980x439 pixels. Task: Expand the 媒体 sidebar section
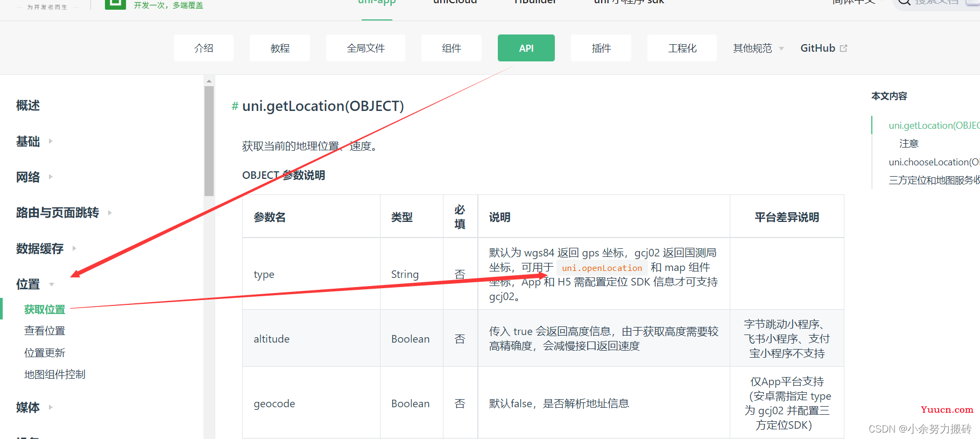[x=34, y=407]
